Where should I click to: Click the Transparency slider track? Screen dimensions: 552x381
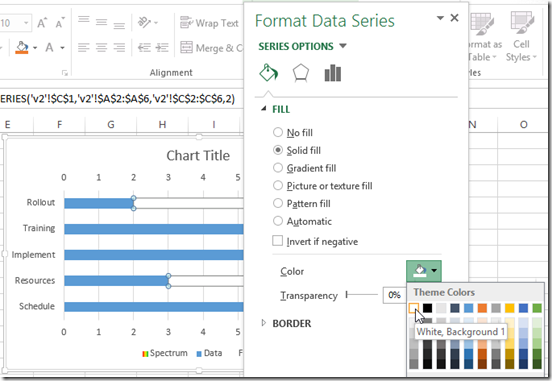click(x=362, y=294)
